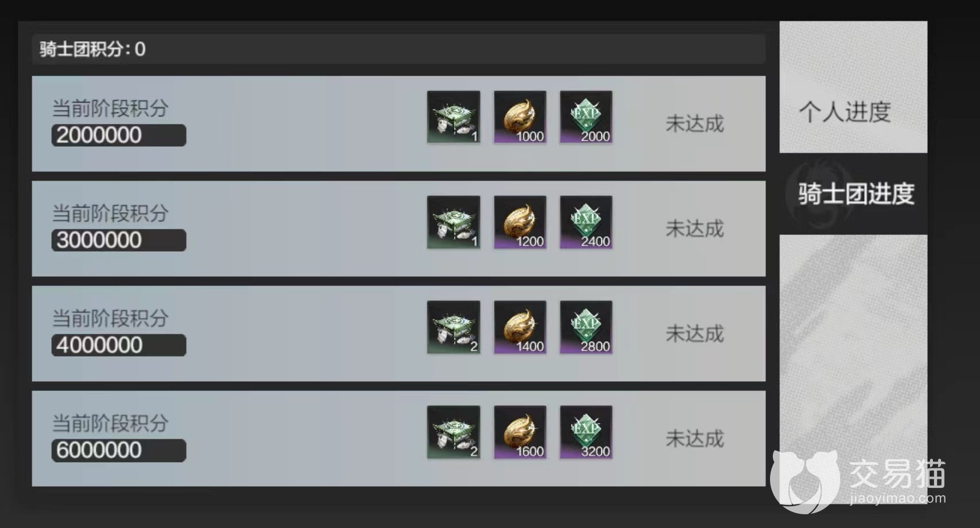Screen dimensions: 980x528
Task: Tap 未达成 status for 4000000 stage
Action: click(x=695, y=334)
